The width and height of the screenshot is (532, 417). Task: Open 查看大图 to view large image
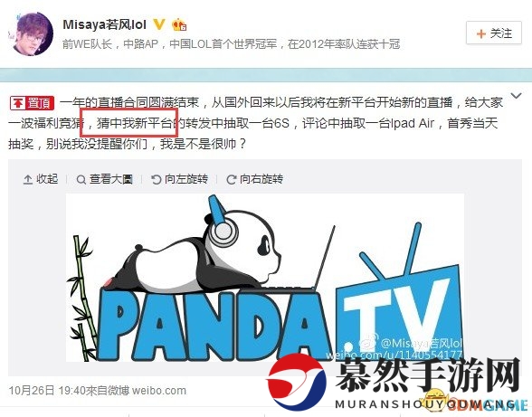(x=105, y=179)
